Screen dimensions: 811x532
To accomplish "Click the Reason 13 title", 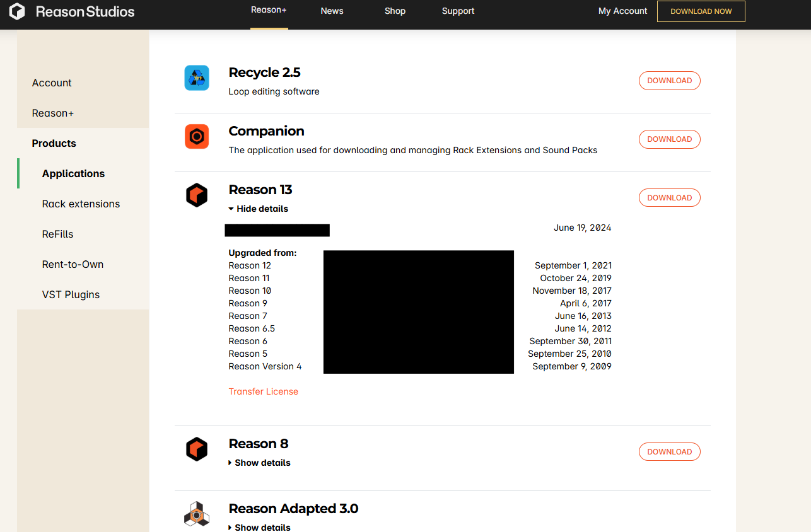I will (260, 190).
